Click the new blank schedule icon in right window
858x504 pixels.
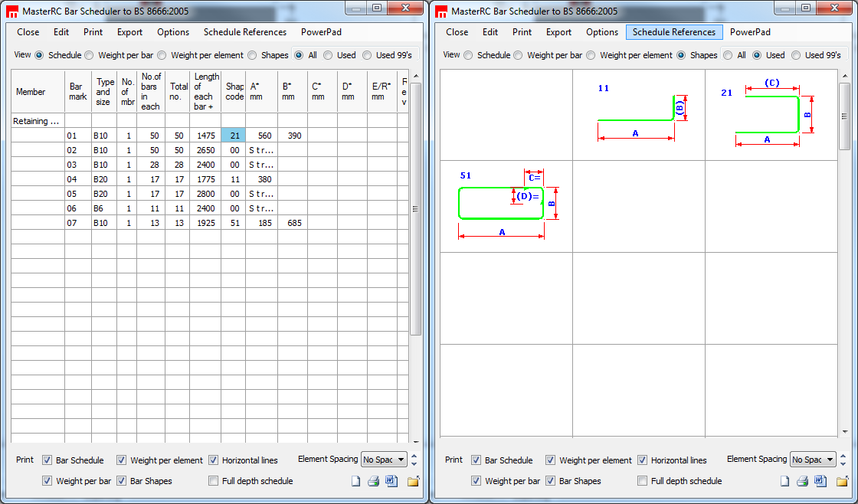click(784, 482)
